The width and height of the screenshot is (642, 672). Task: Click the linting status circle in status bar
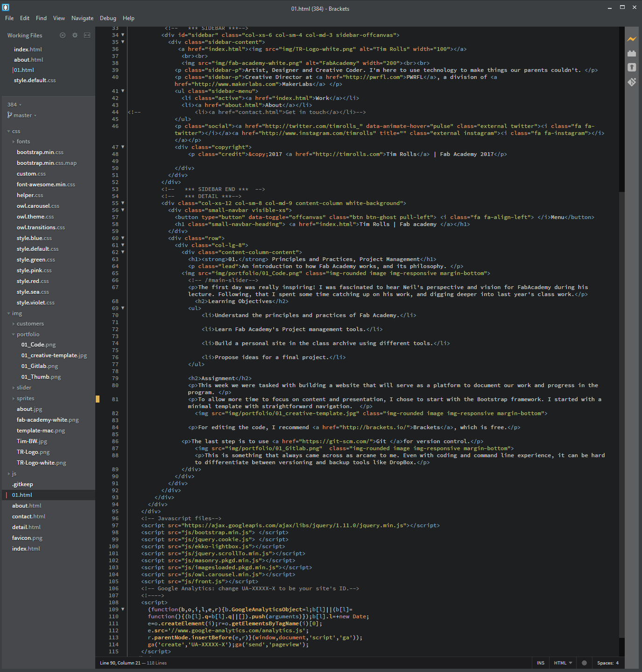584,663
